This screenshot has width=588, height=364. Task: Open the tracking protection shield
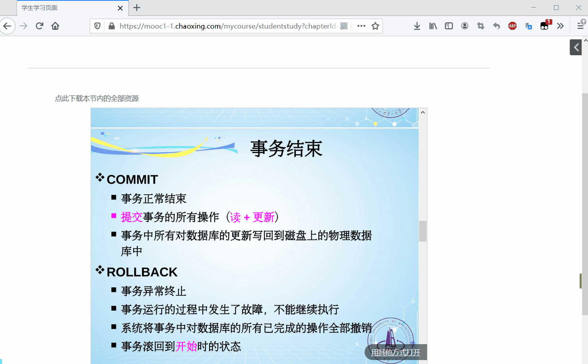click(x=97, y=26)
